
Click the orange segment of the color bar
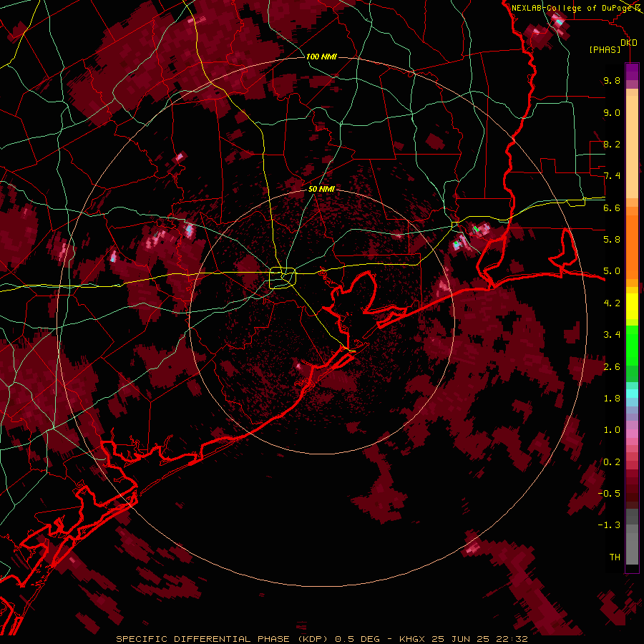click(x=632, y=246)
